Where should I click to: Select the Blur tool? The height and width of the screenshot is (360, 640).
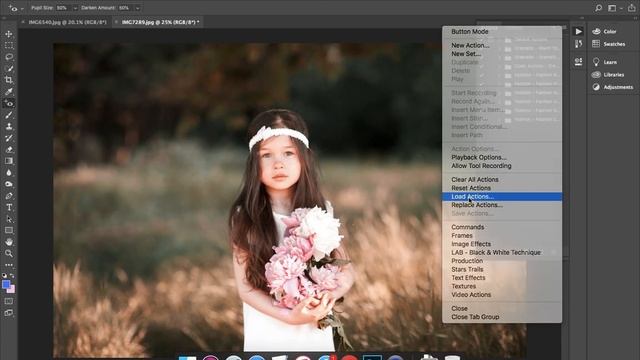9,173
